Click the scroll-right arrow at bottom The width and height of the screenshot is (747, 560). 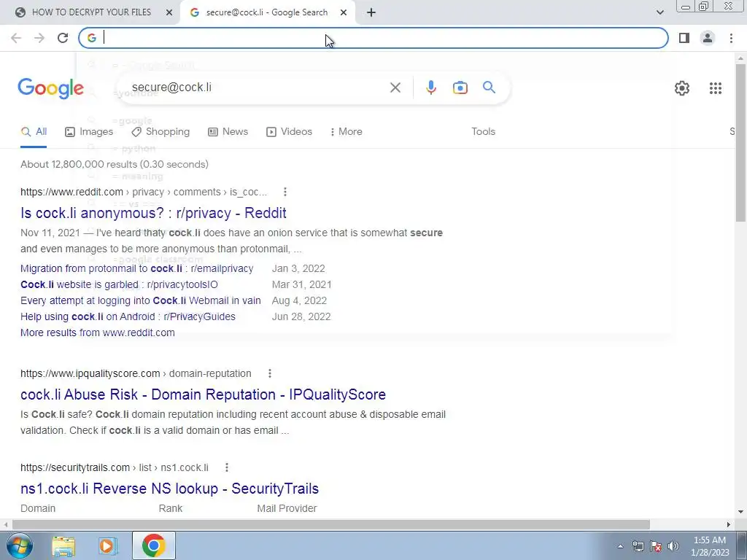(x=729, y=524)
